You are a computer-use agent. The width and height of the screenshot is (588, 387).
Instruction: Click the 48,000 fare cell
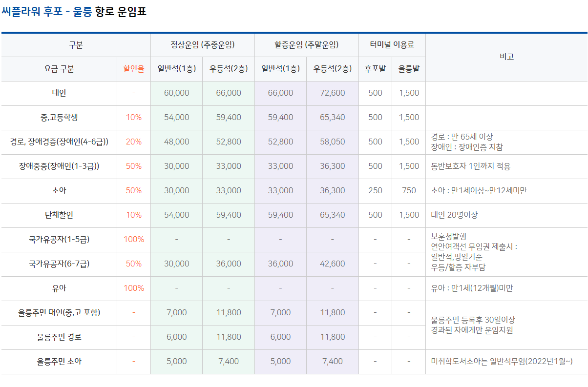point(177,142)
